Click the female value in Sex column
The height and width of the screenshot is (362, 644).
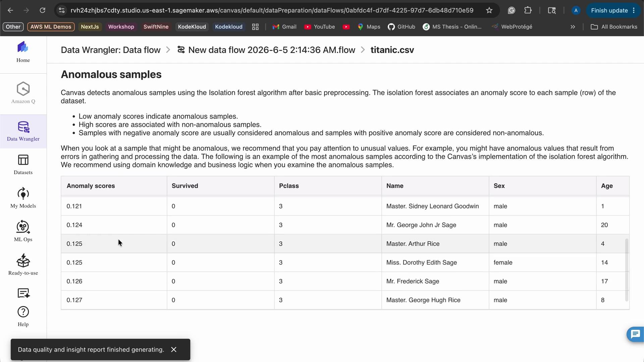[x=503, y=262]
